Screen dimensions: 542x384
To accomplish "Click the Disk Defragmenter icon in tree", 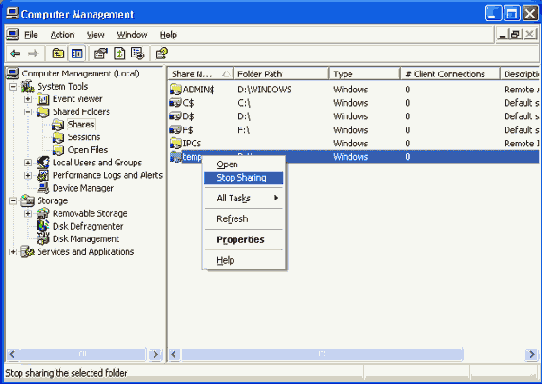I will [43, 226].
